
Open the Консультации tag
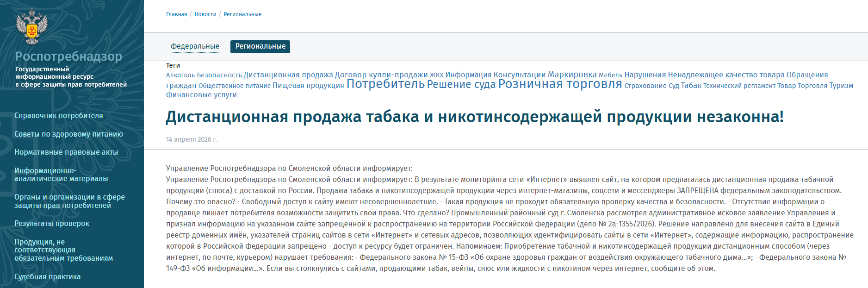click(520, 75)
